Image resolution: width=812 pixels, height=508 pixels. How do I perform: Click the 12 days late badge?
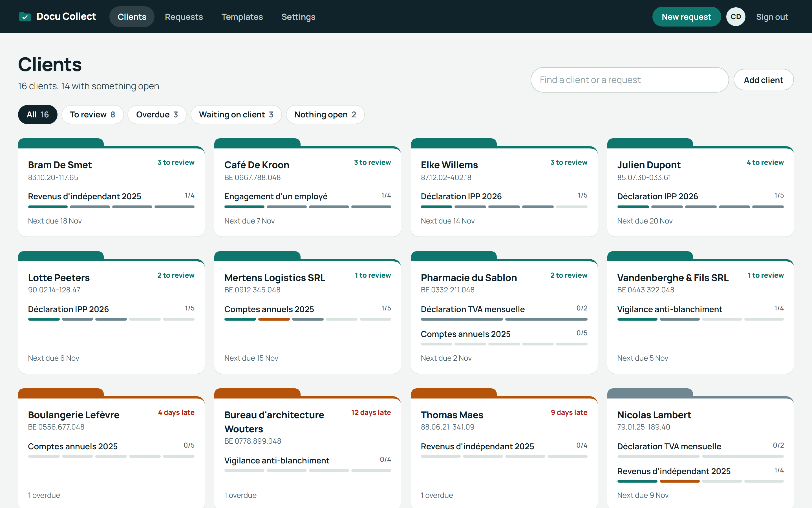click(371, 412)
